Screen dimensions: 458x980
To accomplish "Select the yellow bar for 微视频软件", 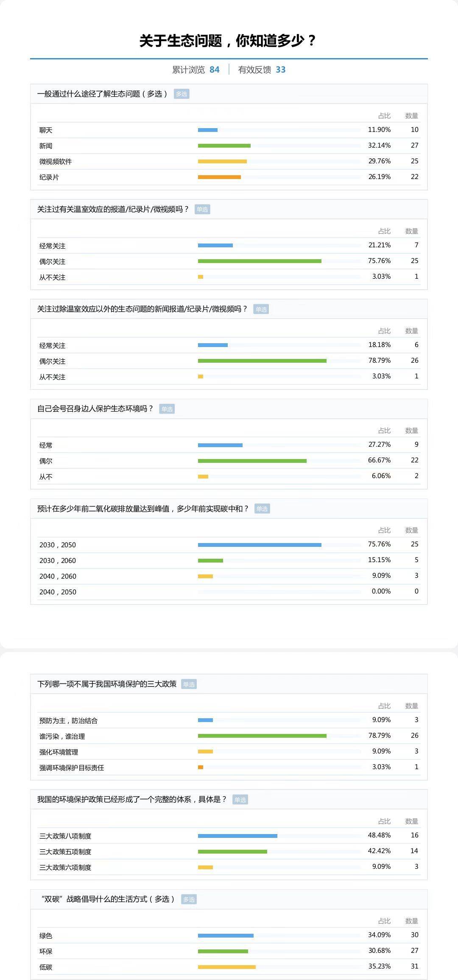I will [222, 162].
